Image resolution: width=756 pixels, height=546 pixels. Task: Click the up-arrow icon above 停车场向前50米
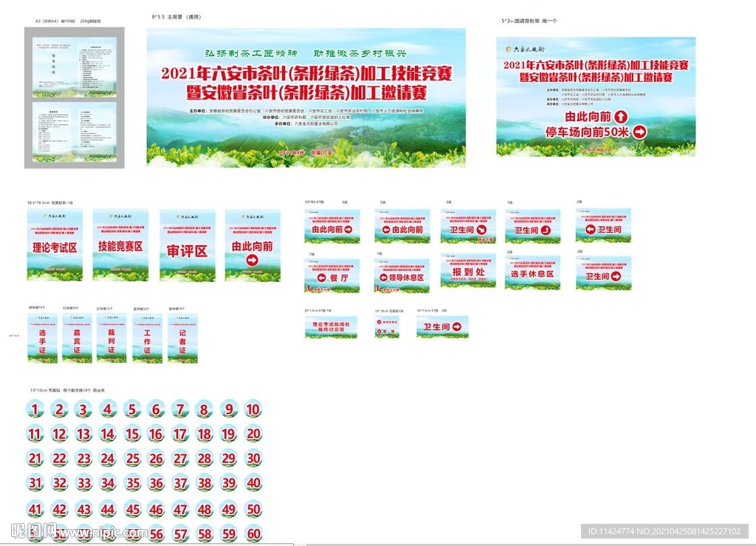click(x=620, y=117)
